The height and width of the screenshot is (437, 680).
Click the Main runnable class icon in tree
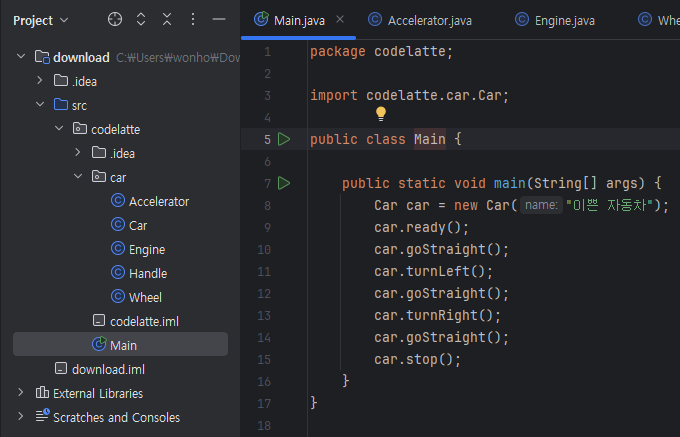(99, 344)
